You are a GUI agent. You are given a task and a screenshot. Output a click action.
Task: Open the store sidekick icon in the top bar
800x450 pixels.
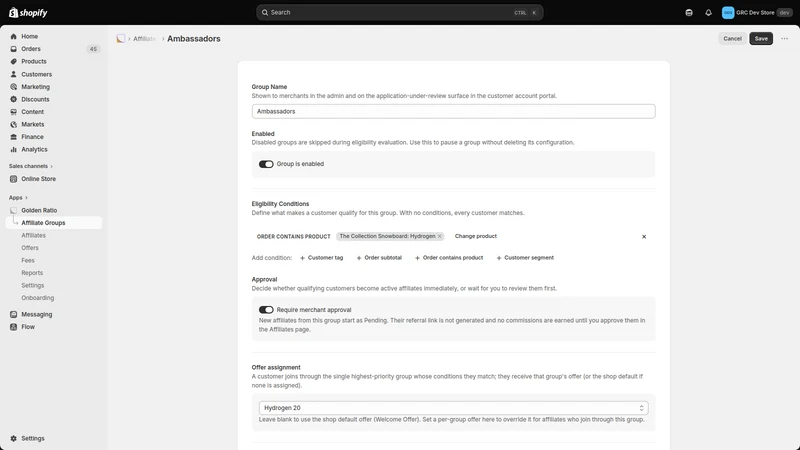tap(689, 13)
